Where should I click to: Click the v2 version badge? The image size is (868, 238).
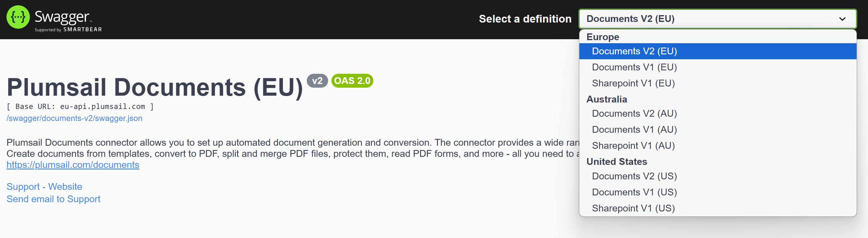[317, 81]
